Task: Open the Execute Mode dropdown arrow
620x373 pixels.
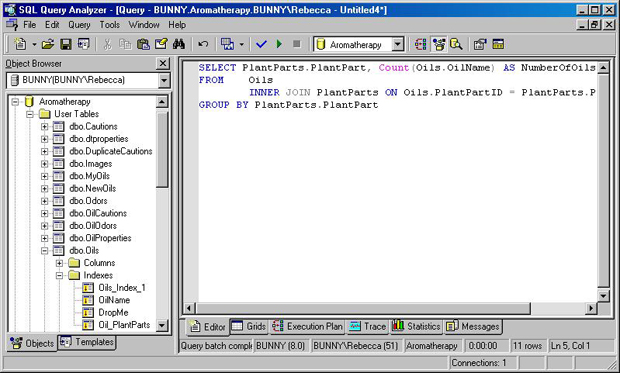Action: (241, 44)
